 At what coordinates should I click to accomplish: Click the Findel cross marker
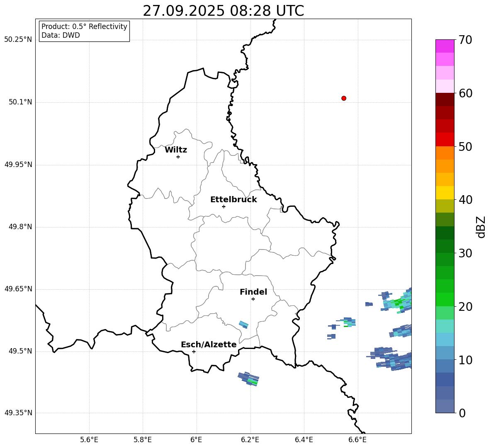click(253, 299)
